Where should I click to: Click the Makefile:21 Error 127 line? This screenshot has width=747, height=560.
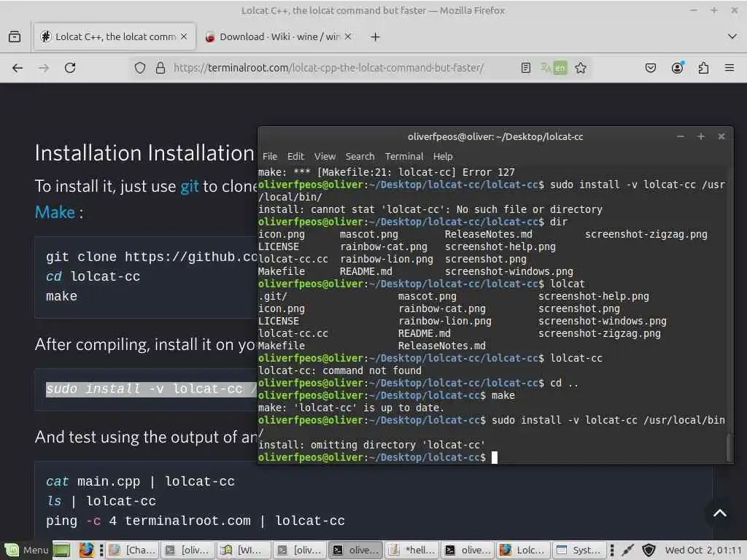387,172
